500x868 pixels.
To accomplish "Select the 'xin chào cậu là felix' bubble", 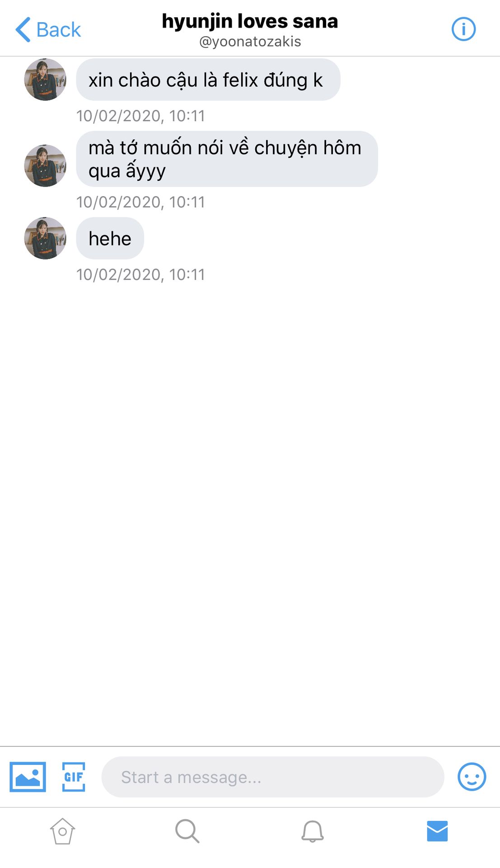I will pos(208,80).
